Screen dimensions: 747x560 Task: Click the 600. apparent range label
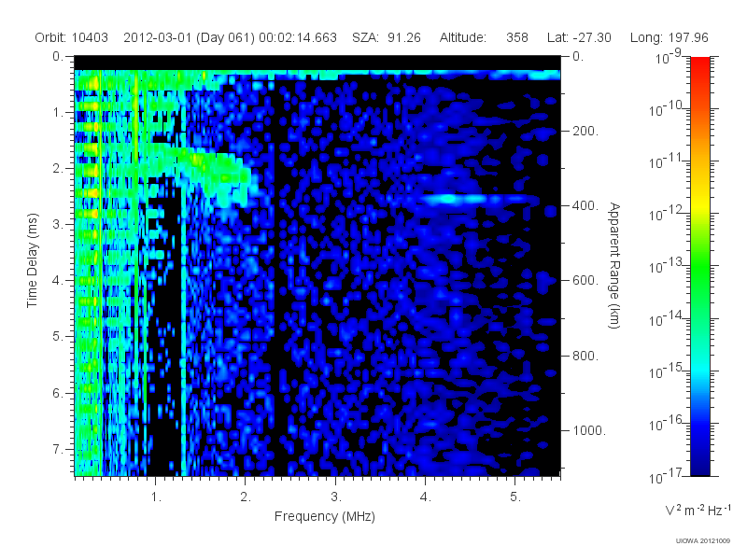(x=585, y=281)
